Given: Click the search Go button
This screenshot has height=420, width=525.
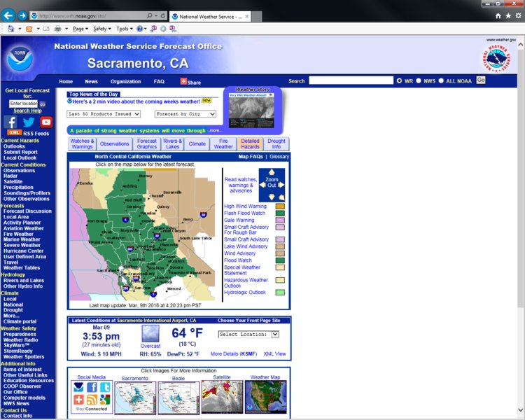Looking at the screenshot, I should pyautogui.click(x=481, y=80).
